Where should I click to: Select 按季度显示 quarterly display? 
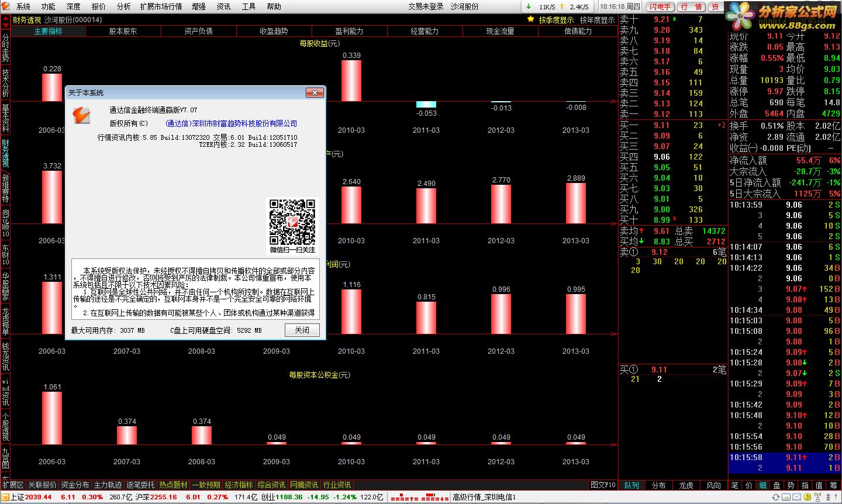(x=556, y=20)
